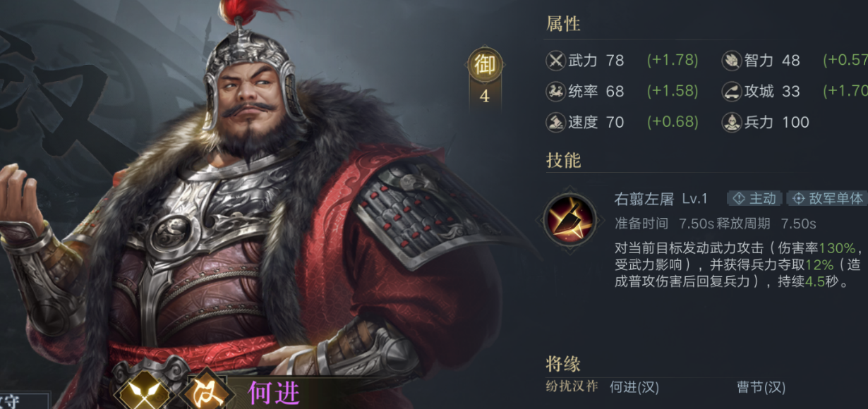Open 曹节(汉) in the 将缘 list

[761, 387]
